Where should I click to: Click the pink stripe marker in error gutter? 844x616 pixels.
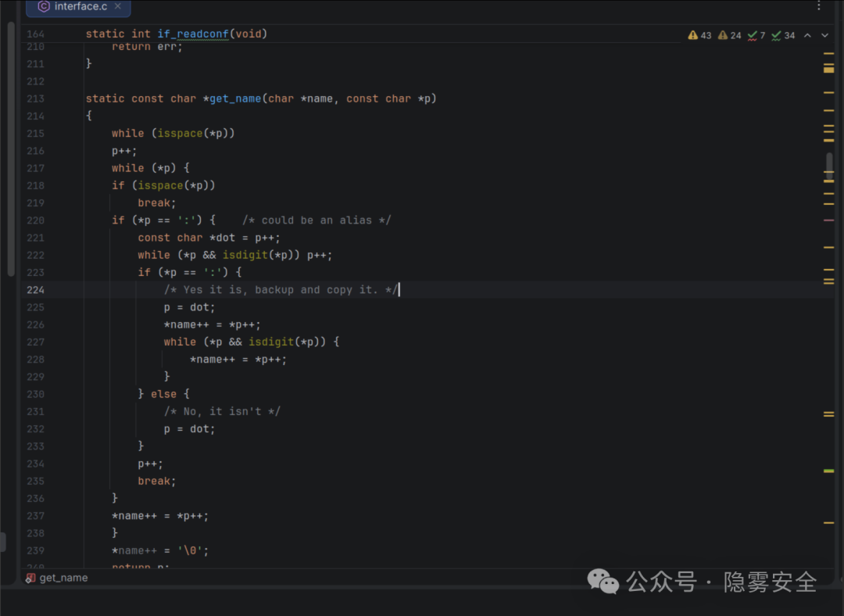coord(828,220)
